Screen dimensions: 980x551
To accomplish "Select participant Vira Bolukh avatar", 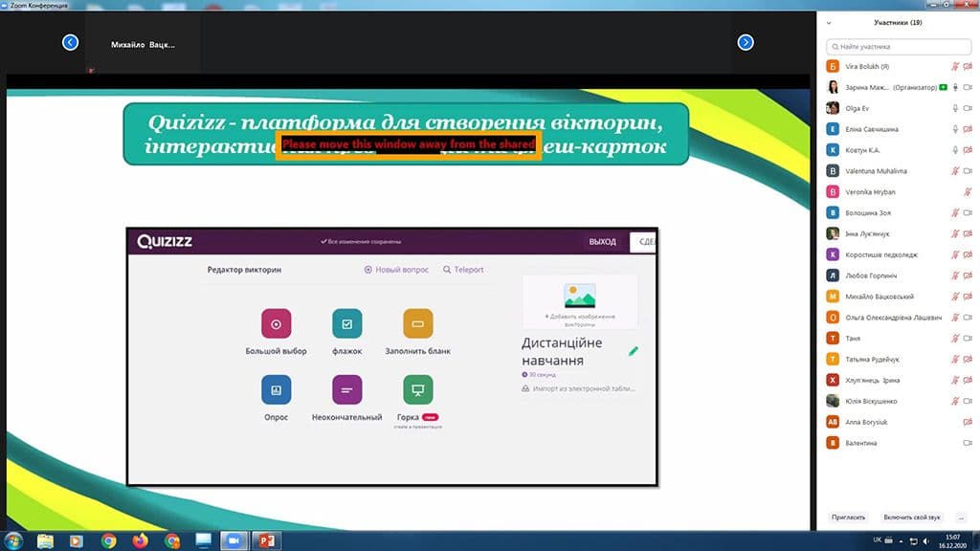I will pyautogui.click(x=833, y=66).
